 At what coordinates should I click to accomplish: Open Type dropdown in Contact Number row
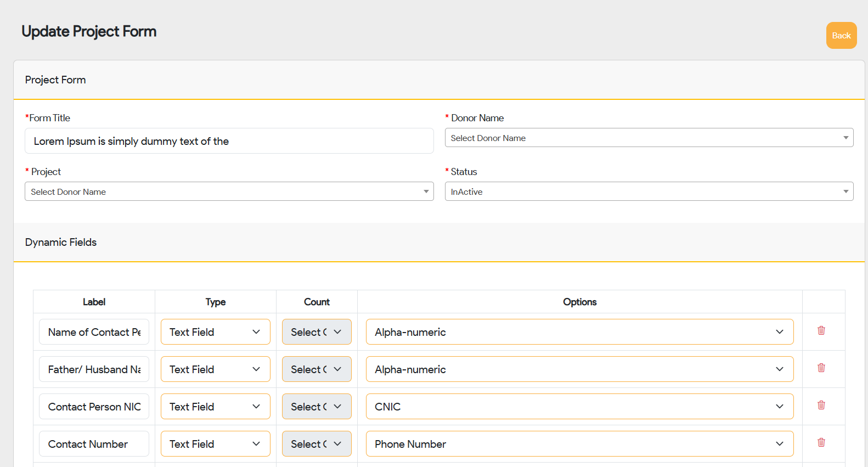click(215, 444)
